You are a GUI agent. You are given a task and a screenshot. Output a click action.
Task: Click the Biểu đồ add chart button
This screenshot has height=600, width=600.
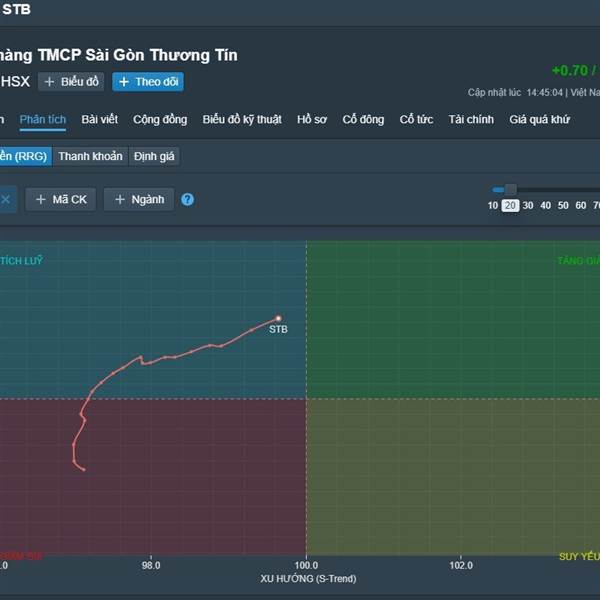pyautogui.click(x=71, y=82)
